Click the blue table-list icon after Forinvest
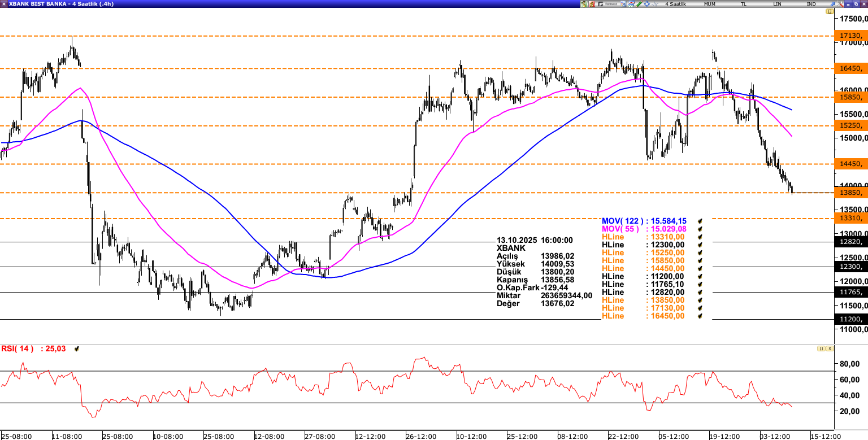 pos(622,4)
